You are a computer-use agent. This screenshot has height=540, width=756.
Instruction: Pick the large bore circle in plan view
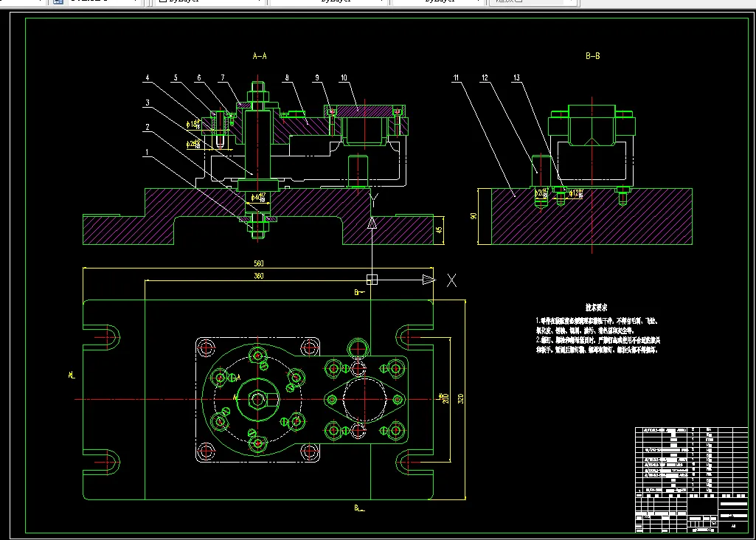[365, 399]
